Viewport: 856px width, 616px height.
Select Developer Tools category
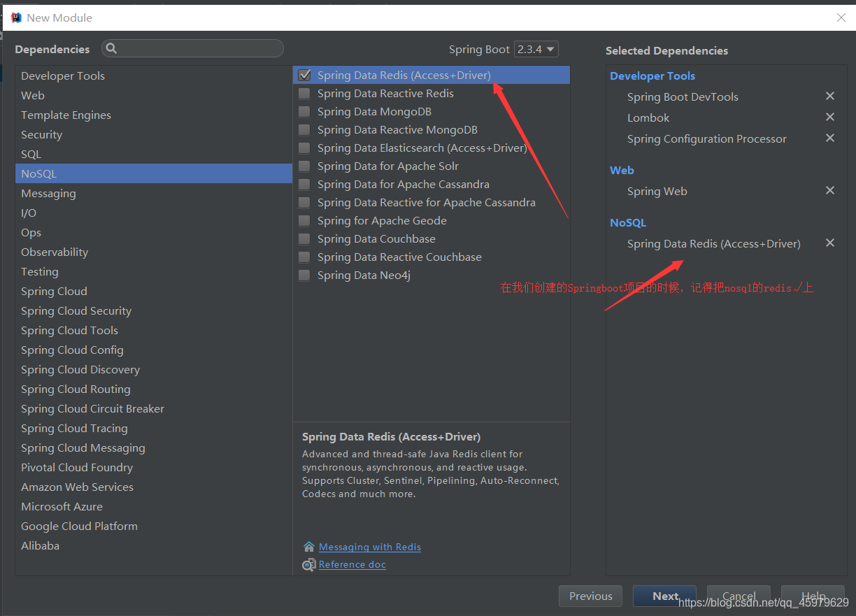154,76
